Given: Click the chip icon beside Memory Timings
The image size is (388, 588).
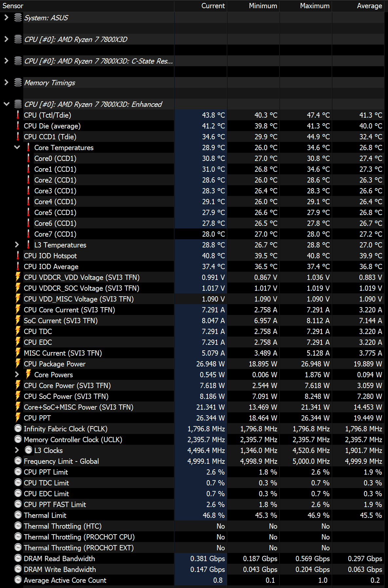Looking at the screenshot, I should (18, 83).
